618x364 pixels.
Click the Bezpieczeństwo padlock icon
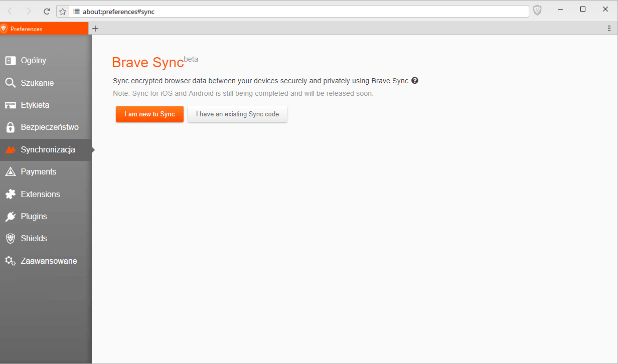pyautogui.click(x=11, y=127)
